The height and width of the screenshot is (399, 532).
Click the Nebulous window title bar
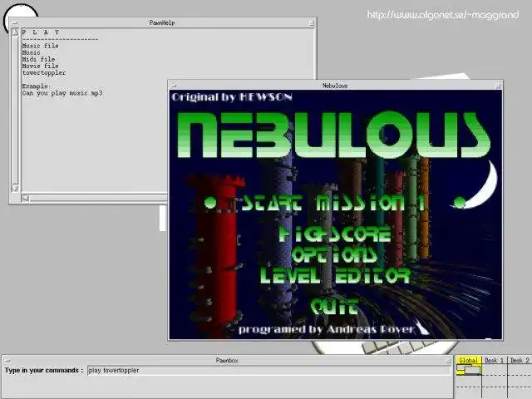point(335,86)
